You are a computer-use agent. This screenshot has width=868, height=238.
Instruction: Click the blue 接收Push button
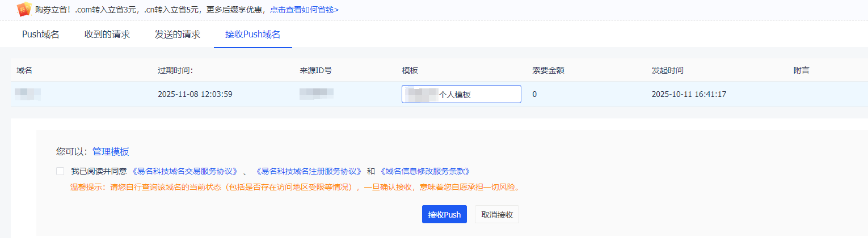click(x=444, y=214)
